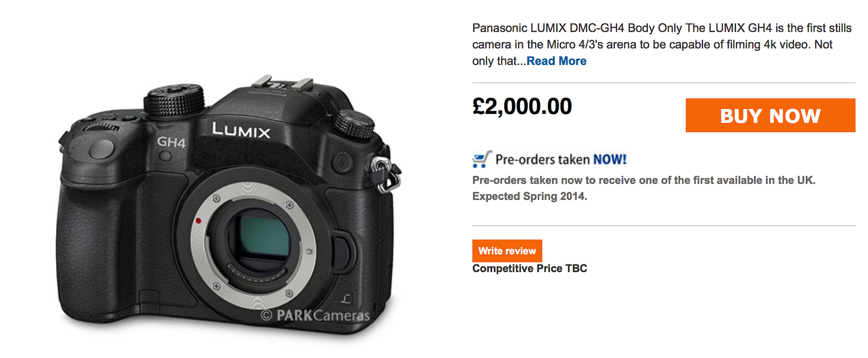Click the Pre-orders taken NOW! heading
Screen dimensions: 868x358
(x=561, y=160)
